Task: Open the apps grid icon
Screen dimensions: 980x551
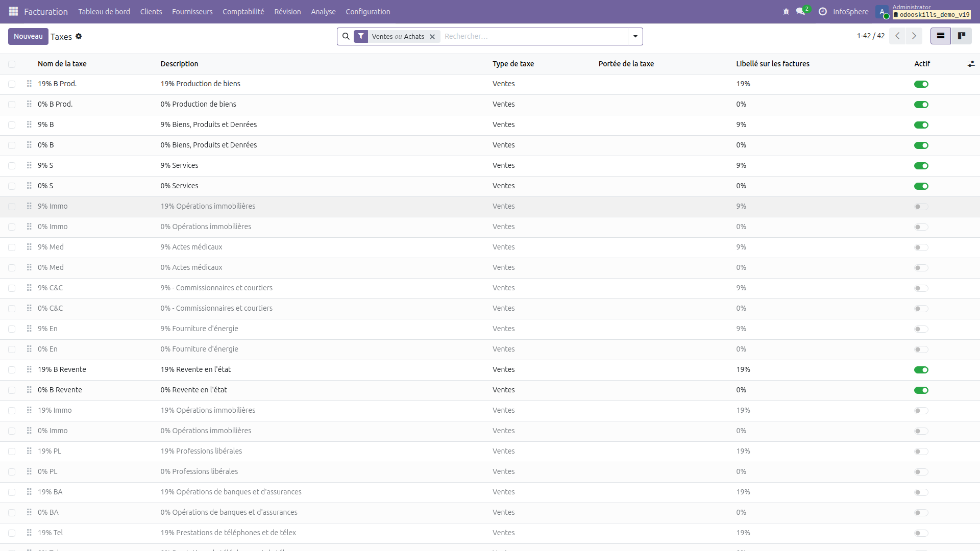Action: pos(13,11)
